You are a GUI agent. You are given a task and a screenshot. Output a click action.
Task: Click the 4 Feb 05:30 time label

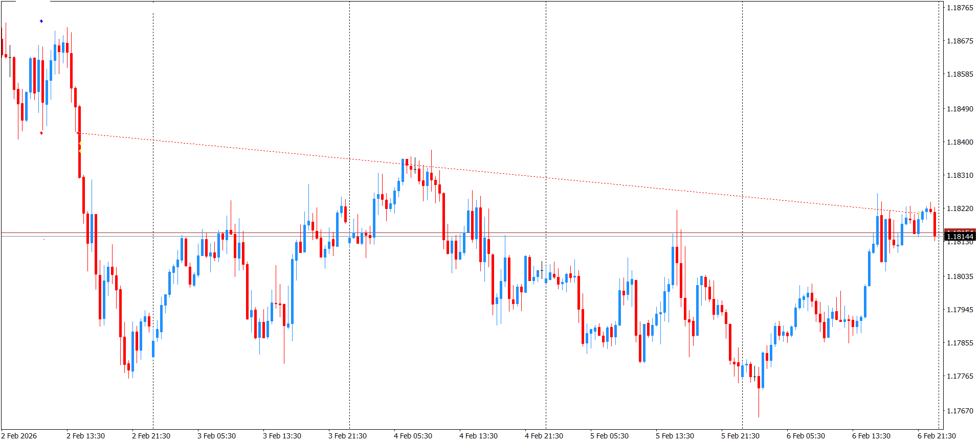pyautogui.click(x=413, y=436)
